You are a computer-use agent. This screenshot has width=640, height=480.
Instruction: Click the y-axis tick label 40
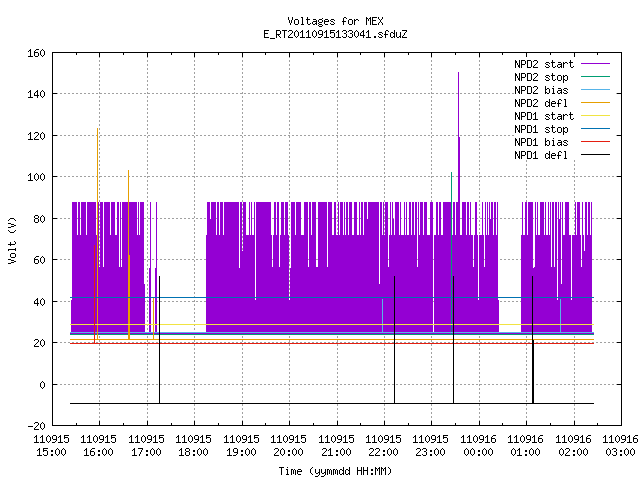(39, 302)
